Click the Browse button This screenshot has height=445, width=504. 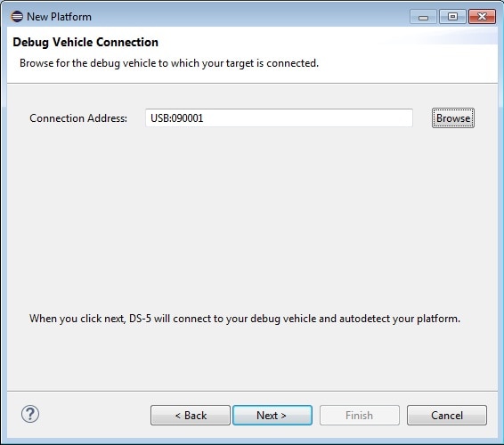tap(453, 117)
